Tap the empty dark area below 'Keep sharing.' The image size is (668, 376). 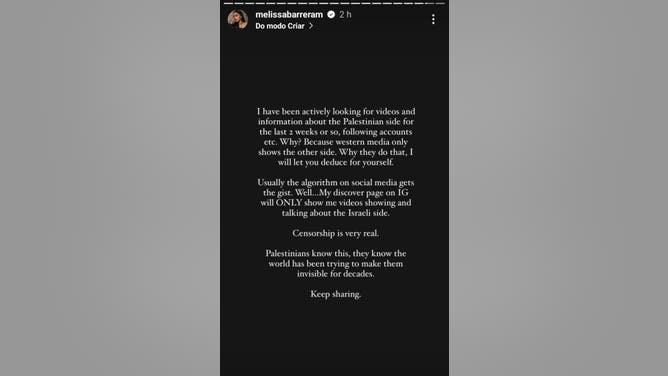click(x=334, y=338)
